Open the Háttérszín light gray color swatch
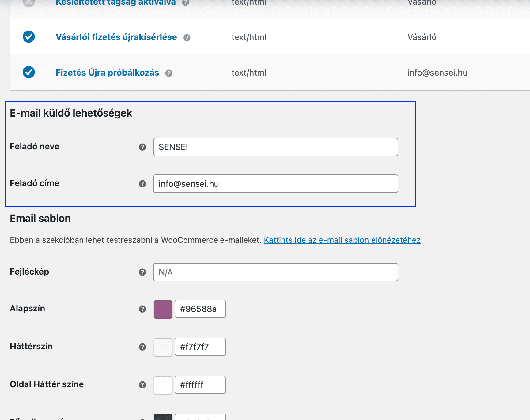Image resolution: width=530 pixels, height=420 pixels. pos(163,347)
